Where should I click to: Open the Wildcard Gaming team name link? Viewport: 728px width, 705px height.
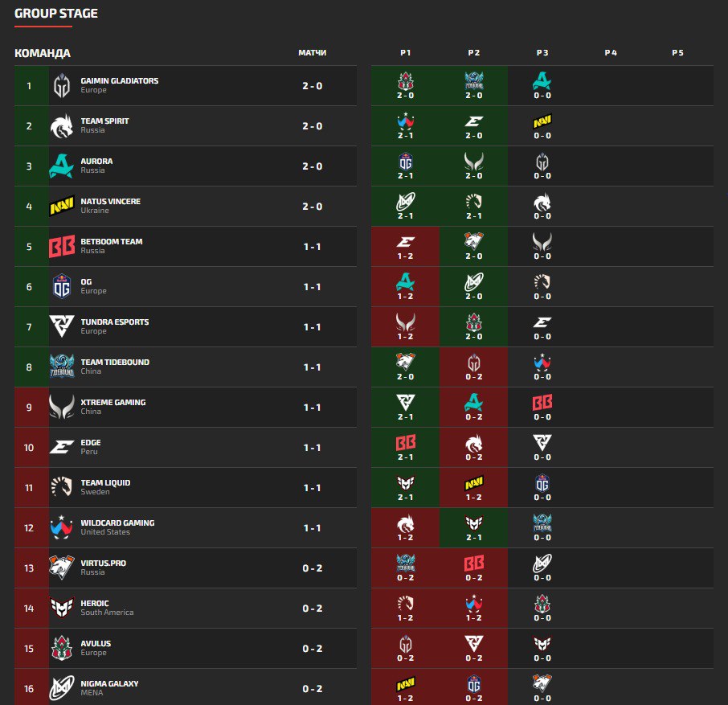pos(117,523)
